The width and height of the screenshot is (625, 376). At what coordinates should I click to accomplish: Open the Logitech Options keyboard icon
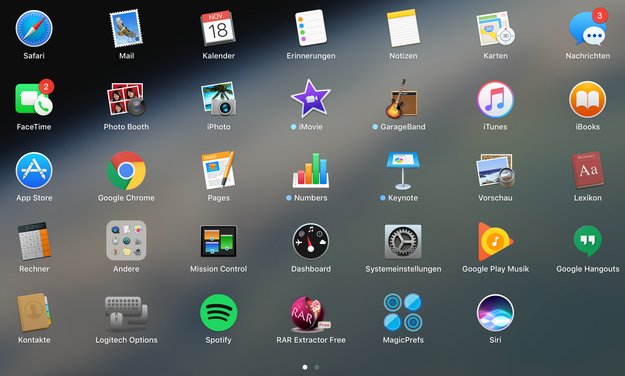click(126, 314)
